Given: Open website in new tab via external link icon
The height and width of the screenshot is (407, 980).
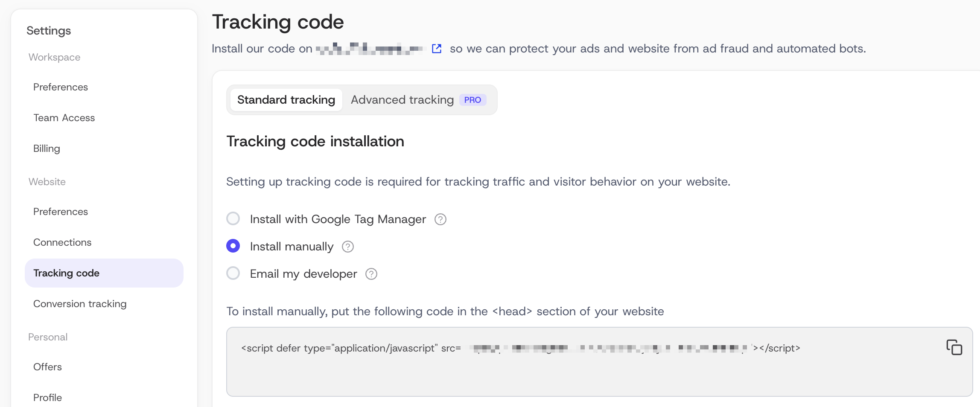Looking at the screenshot, I should [x=437, y=49].
